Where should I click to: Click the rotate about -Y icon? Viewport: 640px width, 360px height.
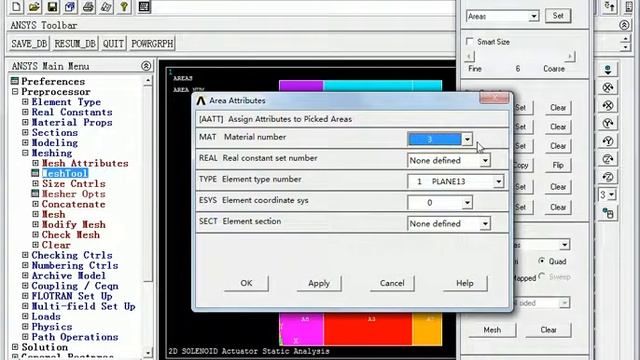(x=608, y=141)
